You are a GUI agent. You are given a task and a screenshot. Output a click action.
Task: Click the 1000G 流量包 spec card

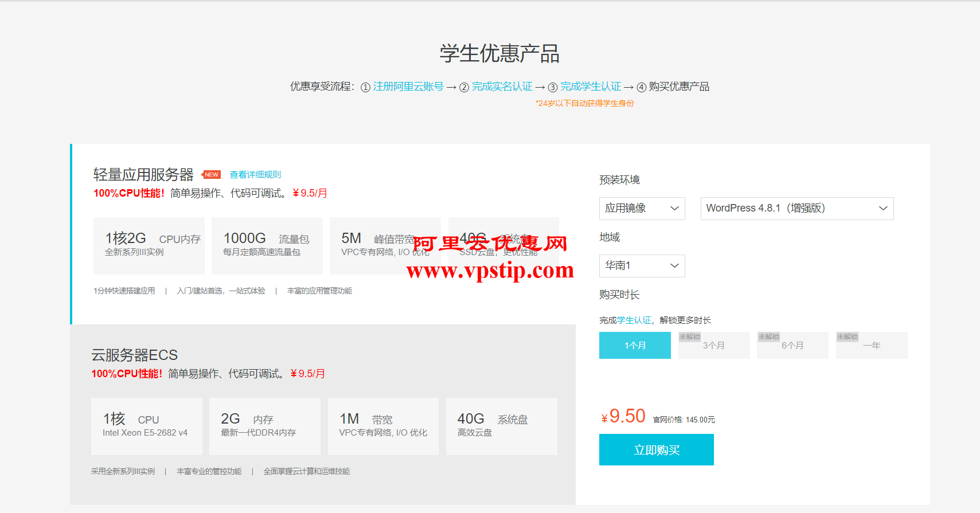[267, 246]
